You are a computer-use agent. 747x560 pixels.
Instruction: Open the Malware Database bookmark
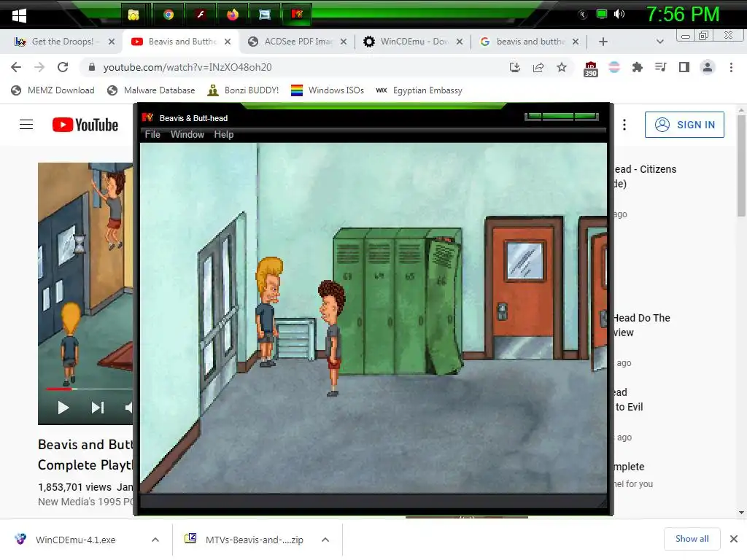tap(151, 90)
